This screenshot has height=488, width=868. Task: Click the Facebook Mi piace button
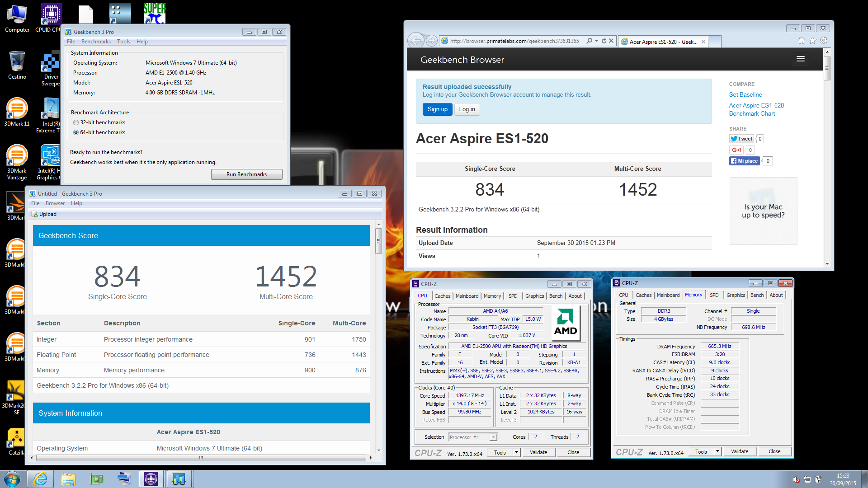744,161
